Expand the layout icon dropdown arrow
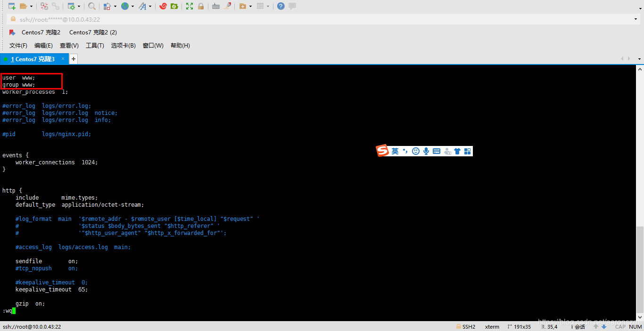This screenshot has height=331, width=644. 268,7
